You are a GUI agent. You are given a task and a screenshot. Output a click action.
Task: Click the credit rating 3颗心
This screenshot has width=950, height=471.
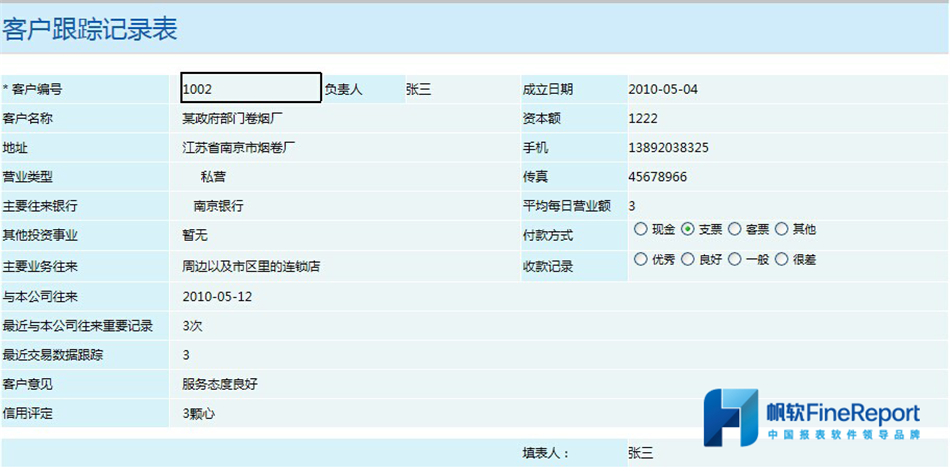pyautogui.click(x=199, y=414)
